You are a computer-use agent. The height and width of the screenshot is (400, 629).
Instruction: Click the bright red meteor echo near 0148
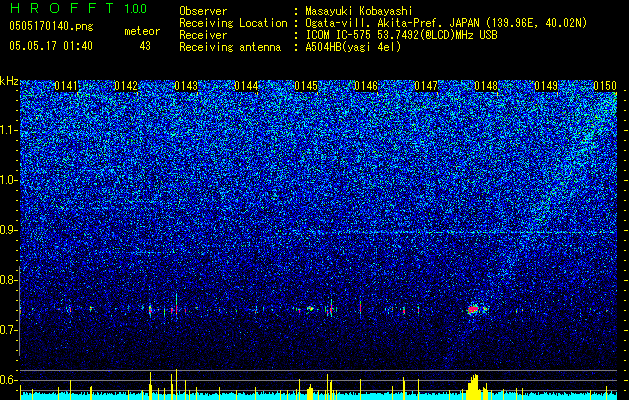coord(473,309)
